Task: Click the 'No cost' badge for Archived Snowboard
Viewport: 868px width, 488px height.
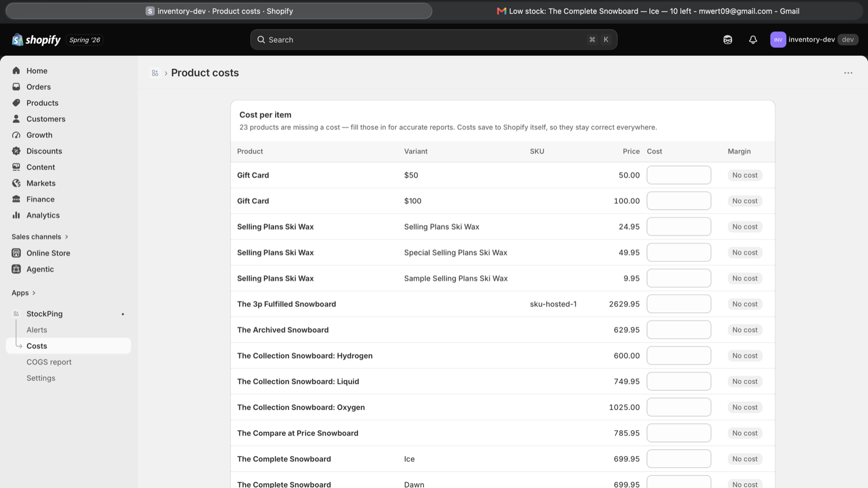Action: (745, 330)
